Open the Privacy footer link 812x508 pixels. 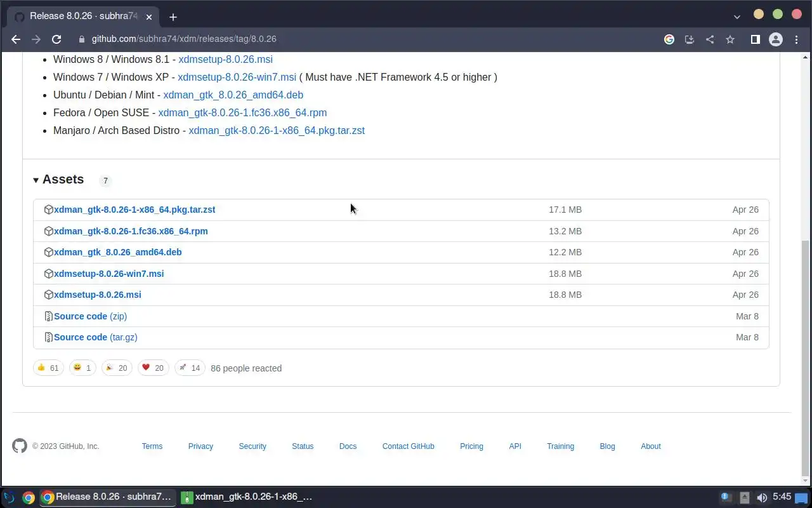200,446
